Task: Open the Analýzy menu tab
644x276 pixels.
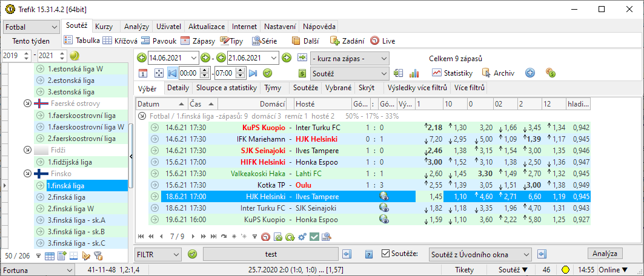Action: point(136,27)
